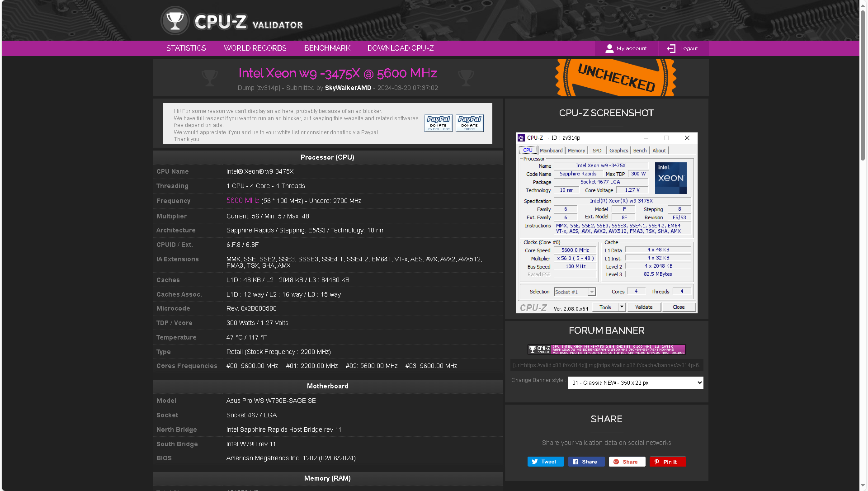Select the SPD tab in CPU-Z screenshot
Image resolution: width=868 pixels, height=491 pixels.
[597, 151]
